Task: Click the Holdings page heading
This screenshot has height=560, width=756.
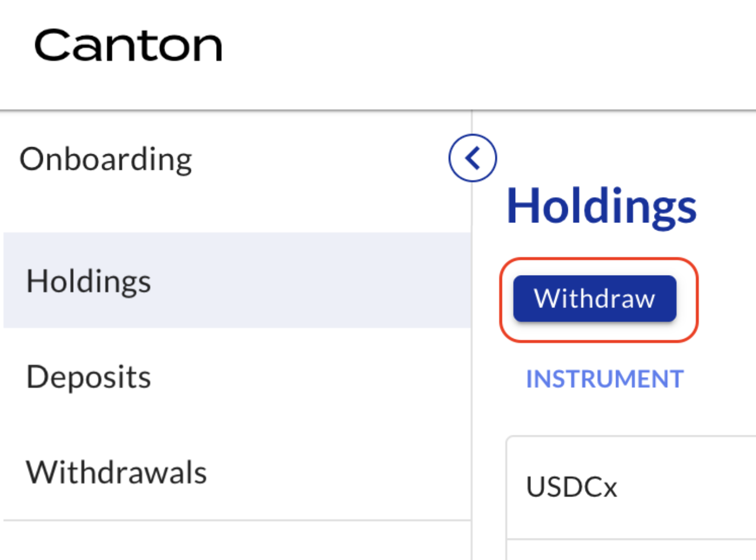Action: click(601, 206)
